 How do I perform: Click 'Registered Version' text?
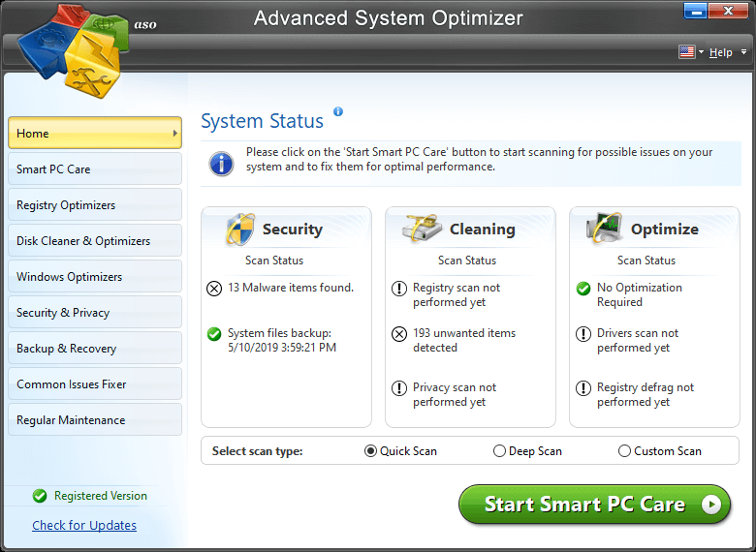tap(100, 496)
